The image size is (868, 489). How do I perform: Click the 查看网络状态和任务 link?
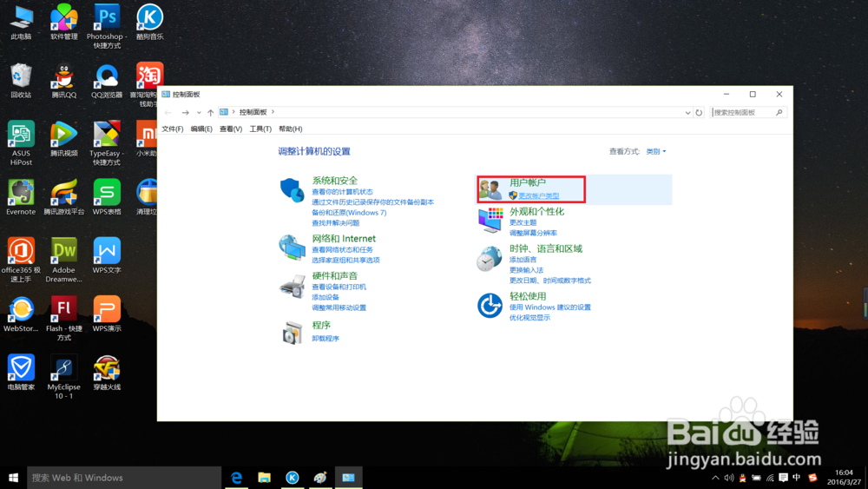(342, 250)
